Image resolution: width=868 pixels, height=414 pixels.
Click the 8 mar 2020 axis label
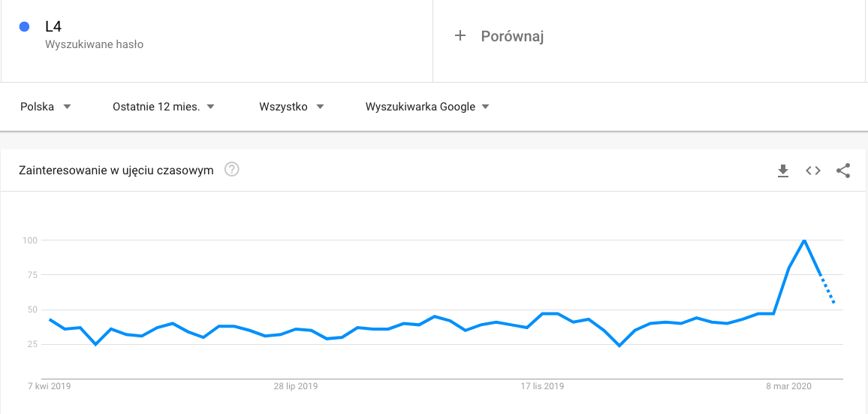(790, 386)
